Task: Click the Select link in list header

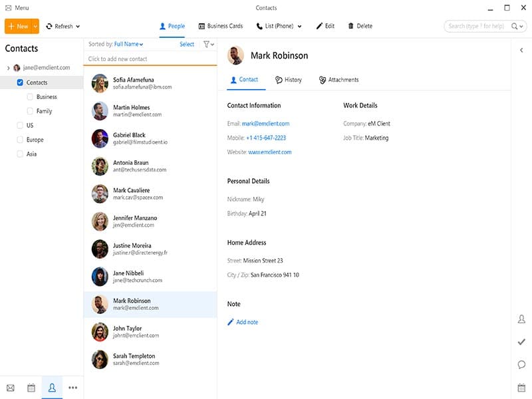Action: tap(187, 44)
